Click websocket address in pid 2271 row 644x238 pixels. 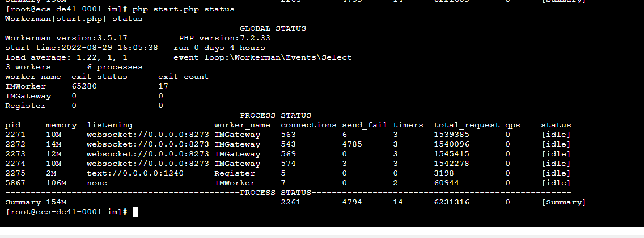pos(148,135)
